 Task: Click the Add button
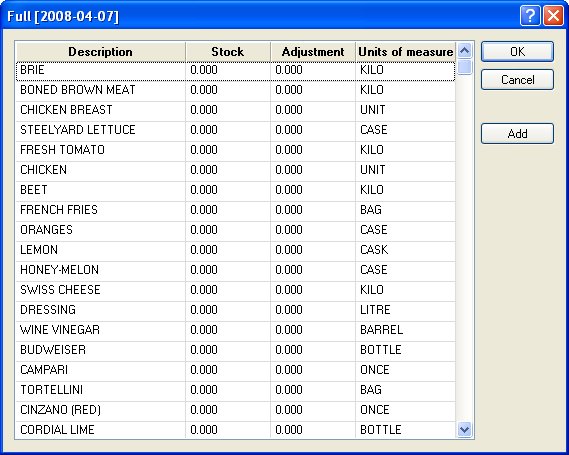coord(517,134)
